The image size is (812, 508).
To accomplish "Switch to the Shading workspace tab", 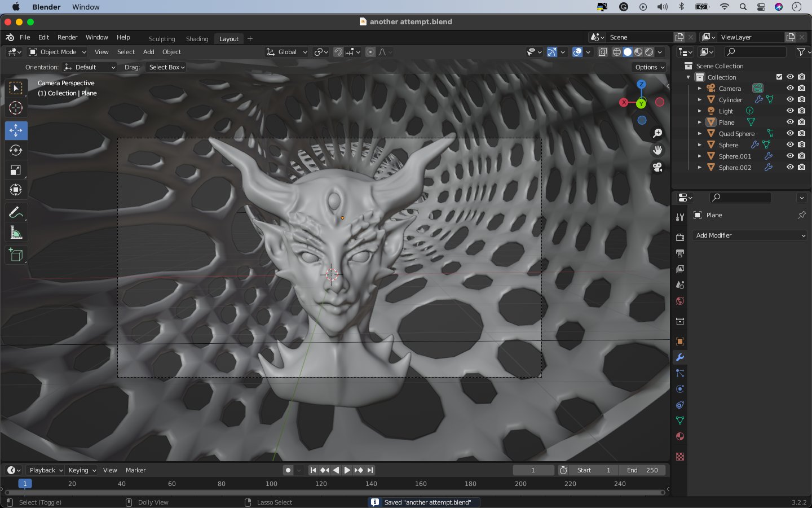I will point(197,39).
